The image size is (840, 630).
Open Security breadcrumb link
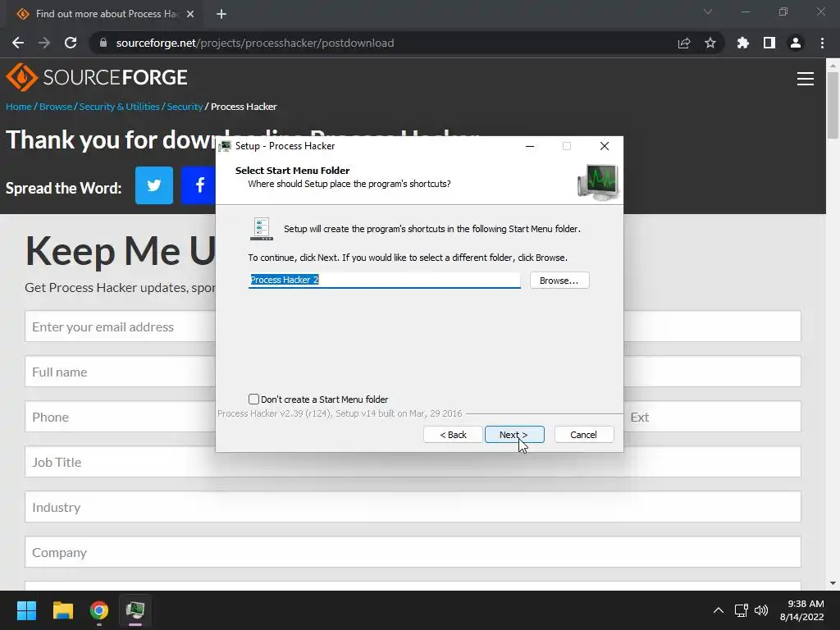point(185,106)
